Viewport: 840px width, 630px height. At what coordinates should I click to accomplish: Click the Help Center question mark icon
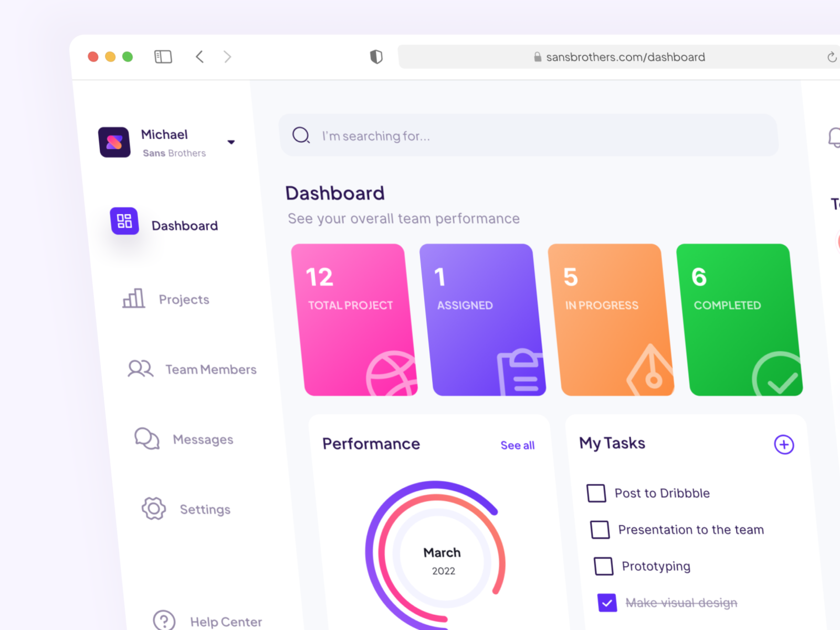164,620
